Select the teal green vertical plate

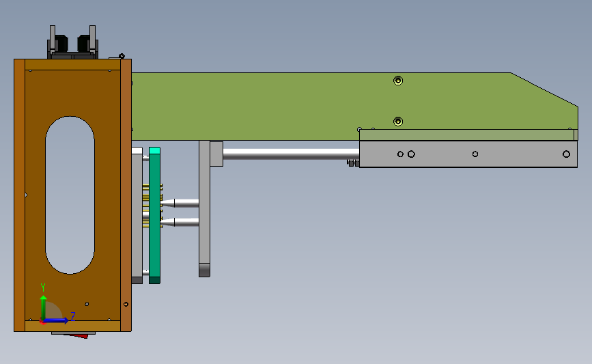(x=154, y=215)
